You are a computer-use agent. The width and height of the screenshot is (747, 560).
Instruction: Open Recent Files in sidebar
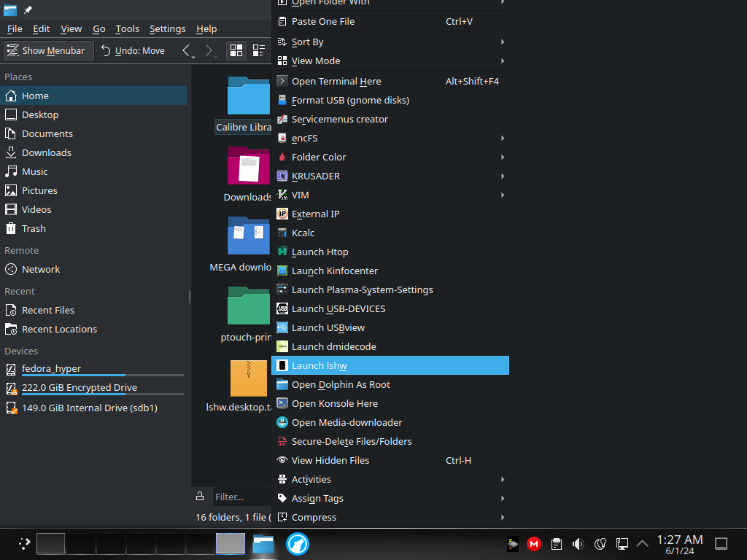[x=93, y=310]
